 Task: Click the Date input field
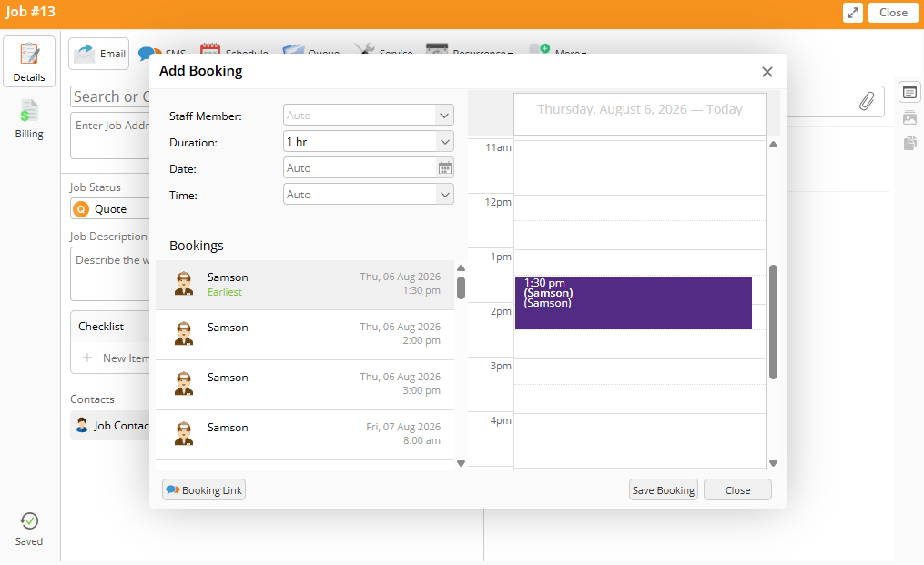360,168
